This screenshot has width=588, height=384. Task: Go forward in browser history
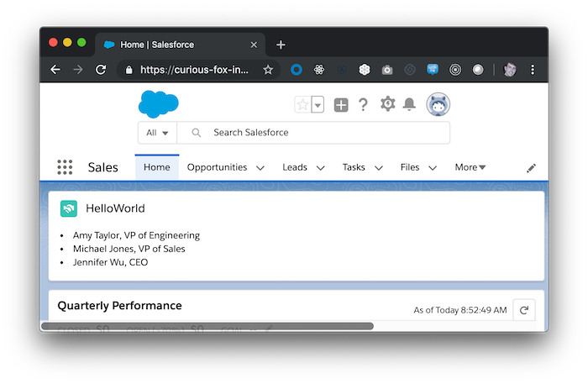78,70
